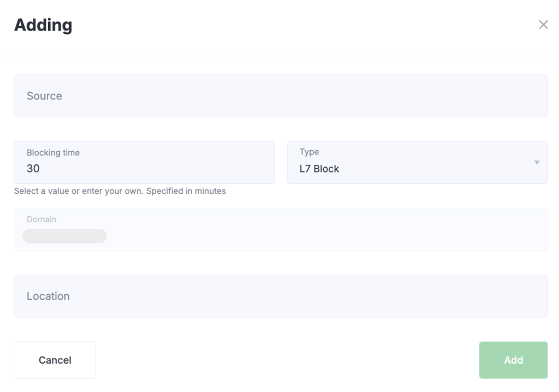Image resolution: width=559 pixels, height=392 pixels.
Task: Focus the Source input field
Action: coord(281,96)
